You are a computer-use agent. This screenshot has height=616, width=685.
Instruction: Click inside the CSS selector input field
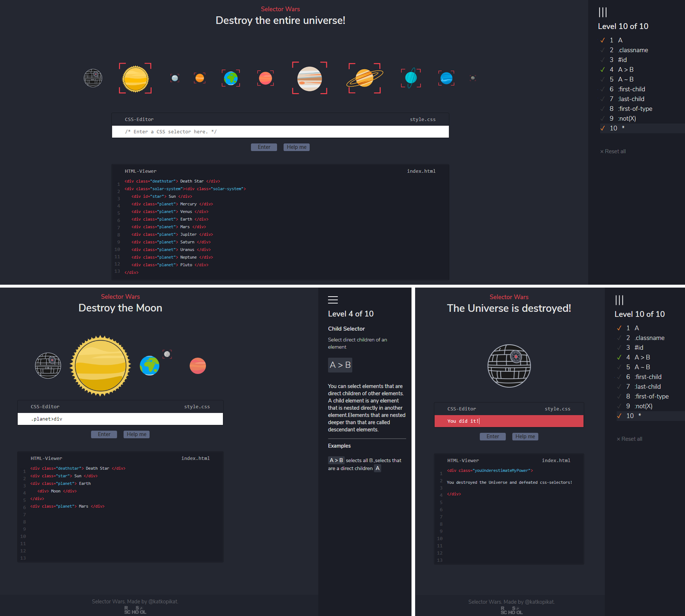(280, 132)
